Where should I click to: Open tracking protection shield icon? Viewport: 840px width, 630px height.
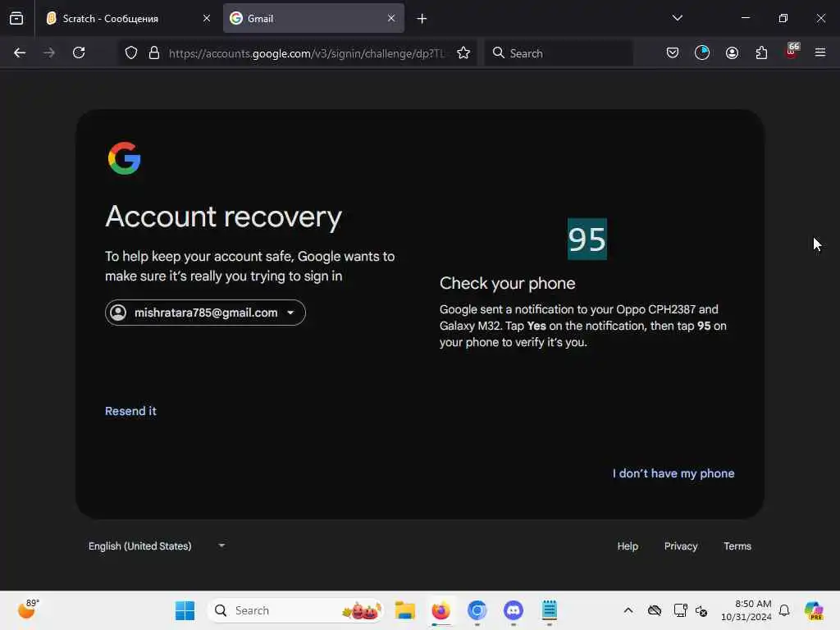tap(131, 53)
